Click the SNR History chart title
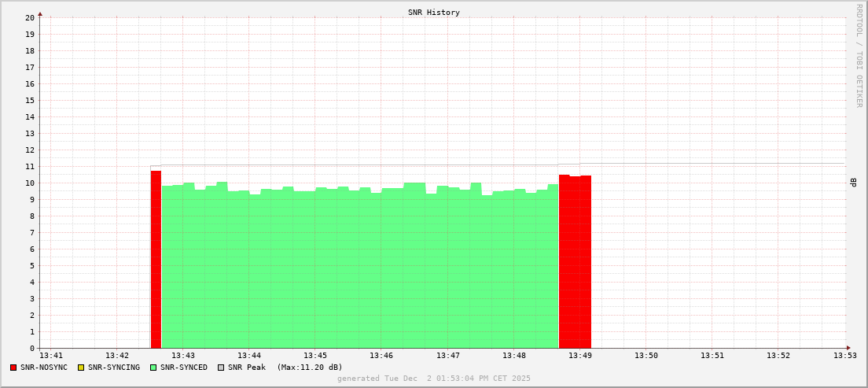The width and height of the screenshot is (868, 388). click(434, 13)
